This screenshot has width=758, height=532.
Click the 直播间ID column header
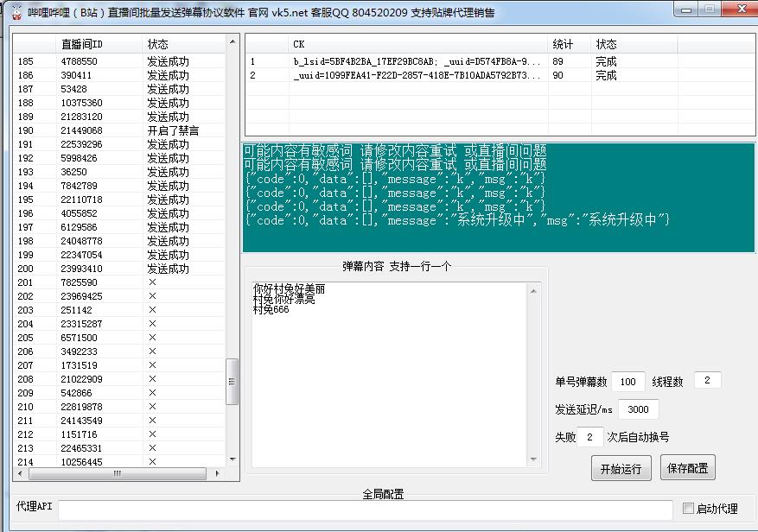[81, 44]
